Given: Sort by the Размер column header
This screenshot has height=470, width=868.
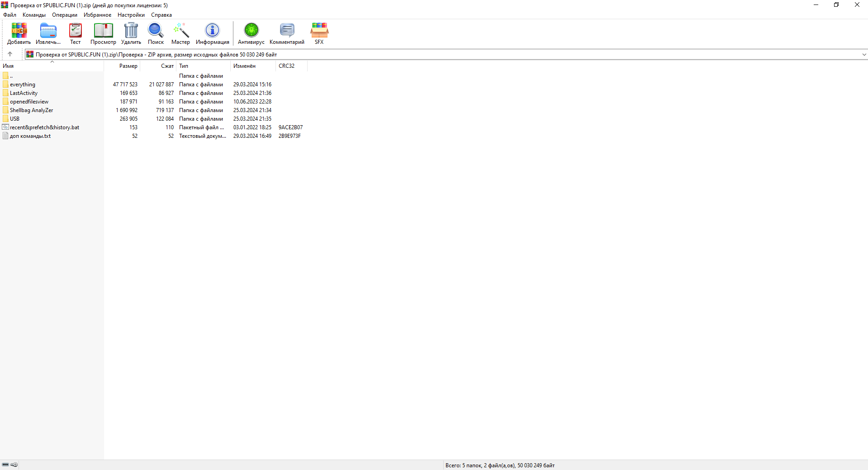Looking at the screenshot, I should pyautogui.click(x=122, y=66).
